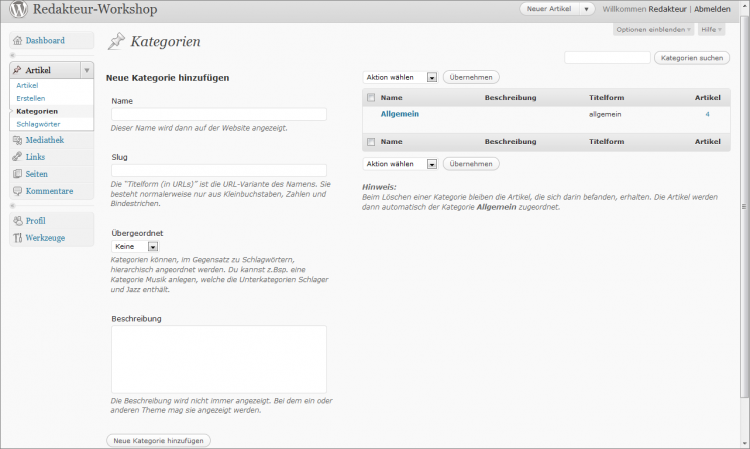
Task: Click the Dashboard house icon
Action: pos(18,41)
